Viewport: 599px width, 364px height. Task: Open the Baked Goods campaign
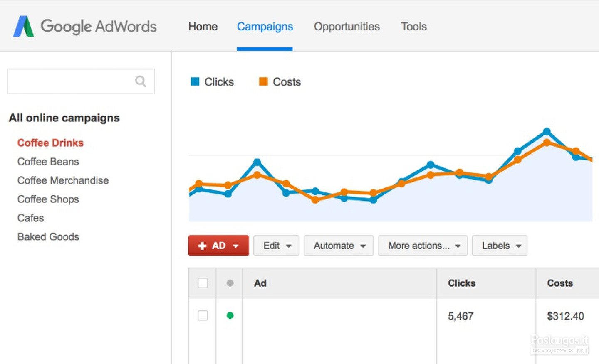click(x=48, y=236)
